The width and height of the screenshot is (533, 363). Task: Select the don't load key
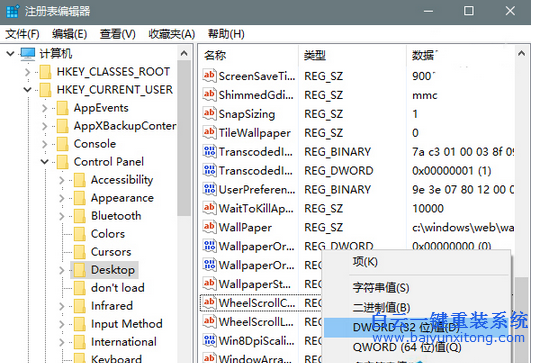tap(117, 288)
